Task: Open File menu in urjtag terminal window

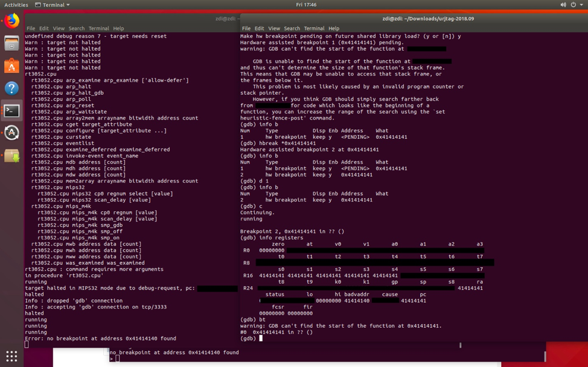Action: coord(246,28)
